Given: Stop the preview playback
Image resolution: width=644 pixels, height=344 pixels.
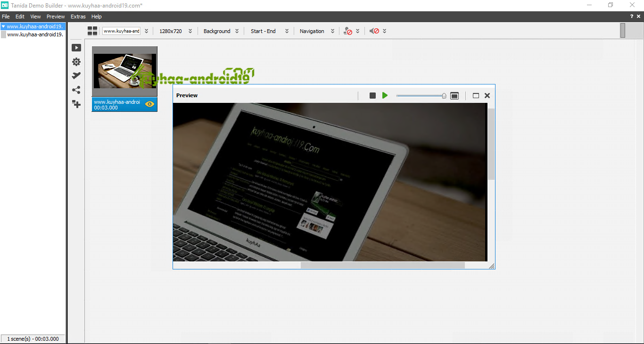Looking at the screenshot, I should coord(372,95).
